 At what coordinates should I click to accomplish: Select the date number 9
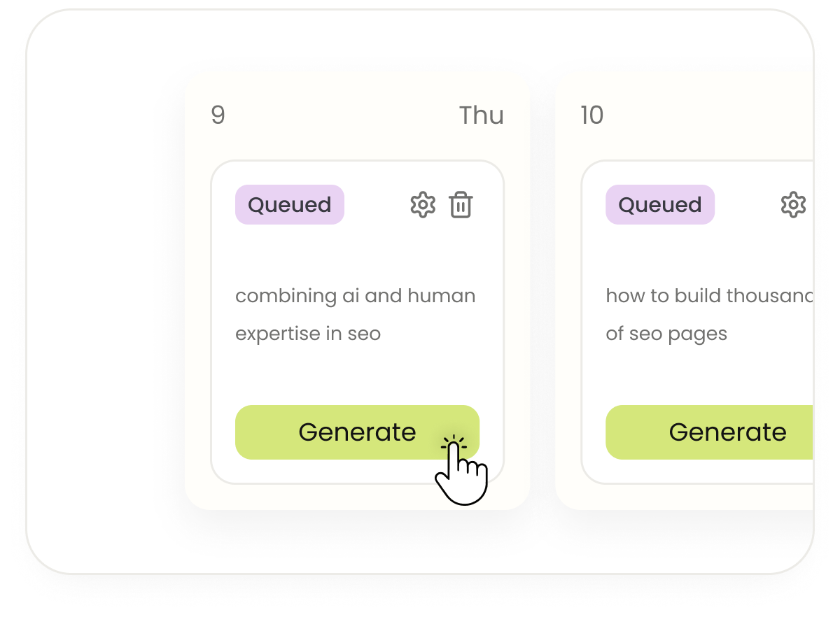pyautogui.click(x=218, y=115)
